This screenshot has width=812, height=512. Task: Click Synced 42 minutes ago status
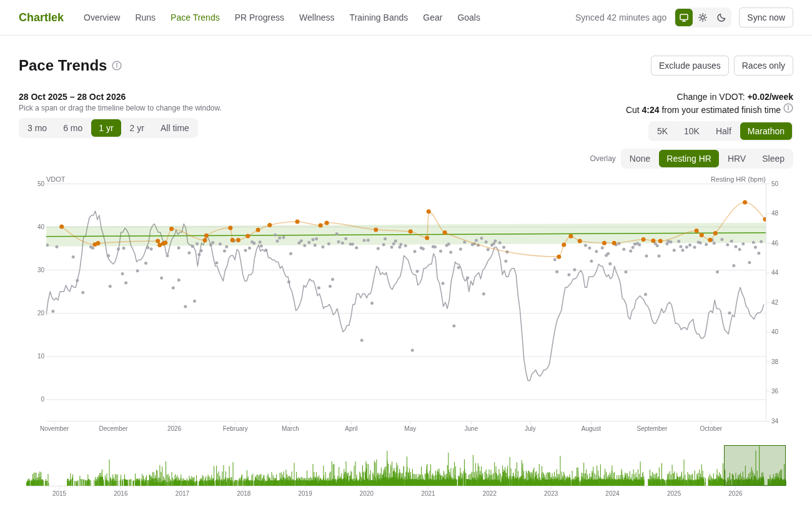[x=621, y=17]
